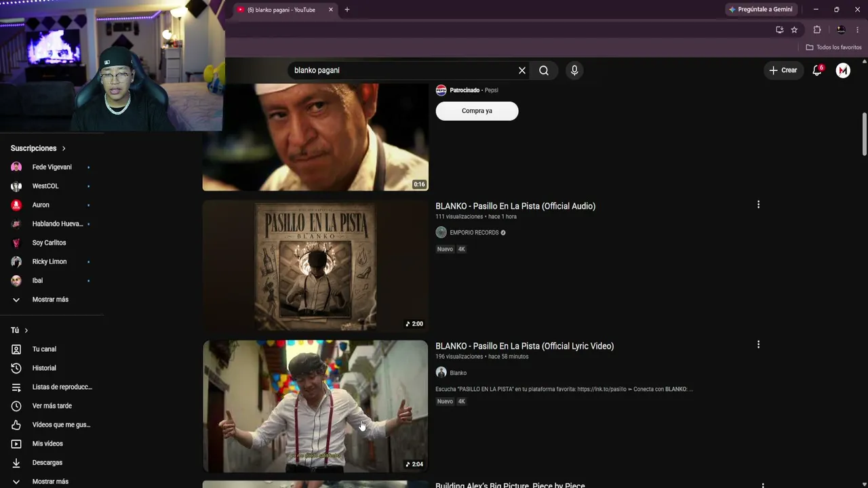Click the magnifier search button
The image size is (868, 488).
(x=544, y=70)
